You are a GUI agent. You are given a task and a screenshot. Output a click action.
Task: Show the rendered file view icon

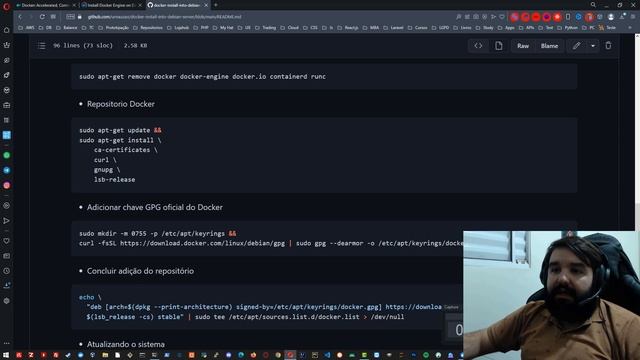pyautogui.click(x=498, y=46)
